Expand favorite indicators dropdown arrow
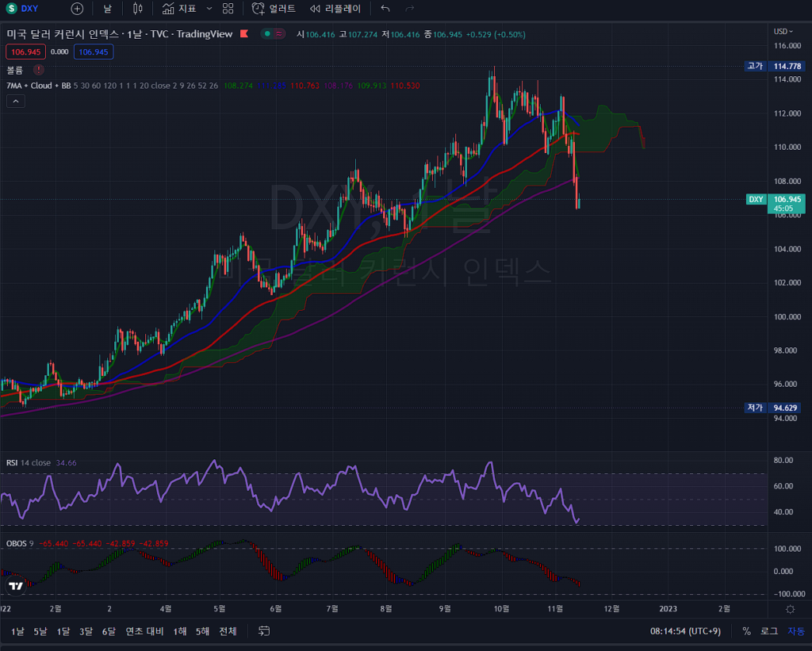 point(209,9)
